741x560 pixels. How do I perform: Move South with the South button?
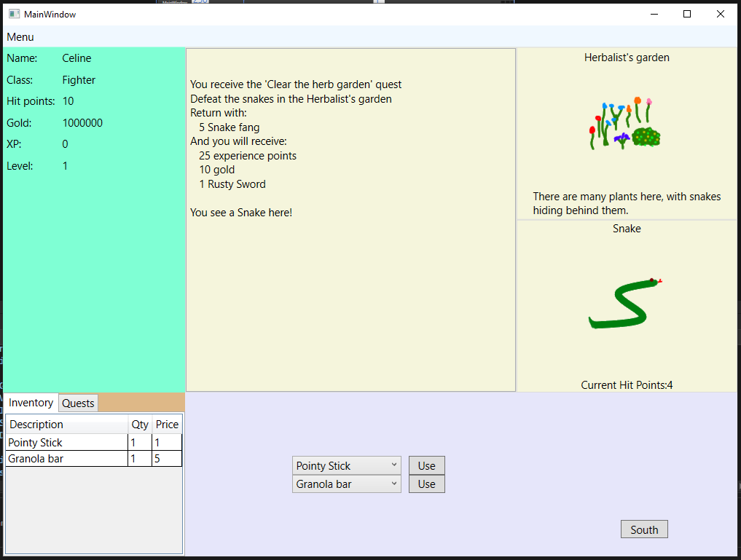(x=644, y=529)
